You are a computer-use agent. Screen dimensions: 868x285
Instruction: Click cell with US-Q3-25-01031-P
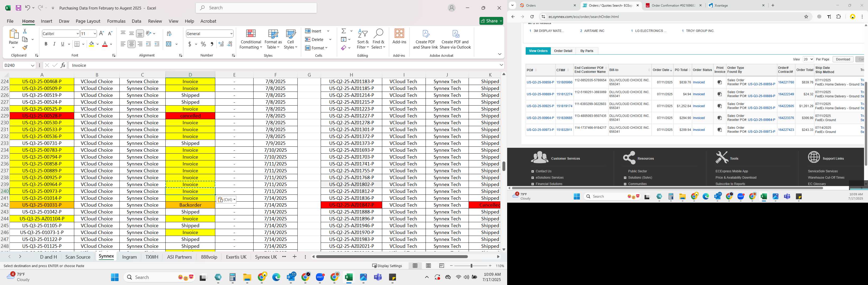click(x=42, y=205)
